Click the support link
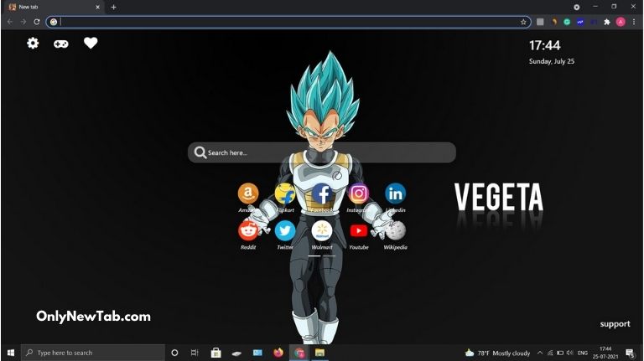This screenshot has width=644, height=361. pos(615,323)
